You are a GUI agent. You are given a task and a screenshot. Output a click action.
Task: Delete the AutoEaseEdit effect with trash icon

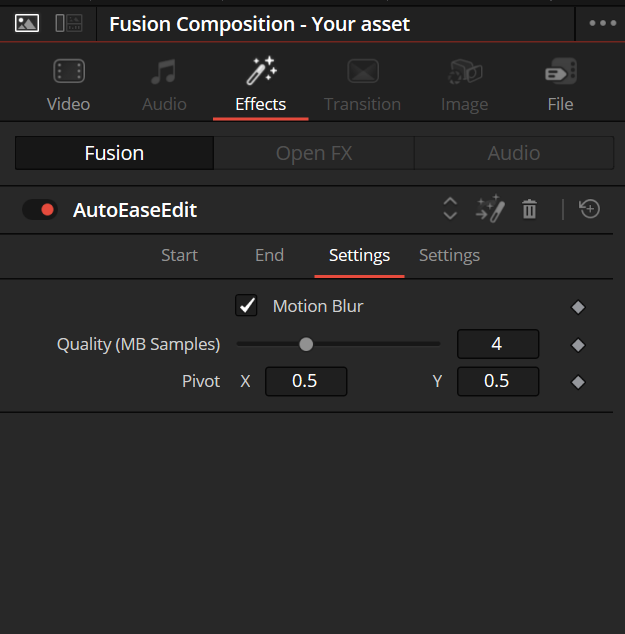(x=529, y=209)
